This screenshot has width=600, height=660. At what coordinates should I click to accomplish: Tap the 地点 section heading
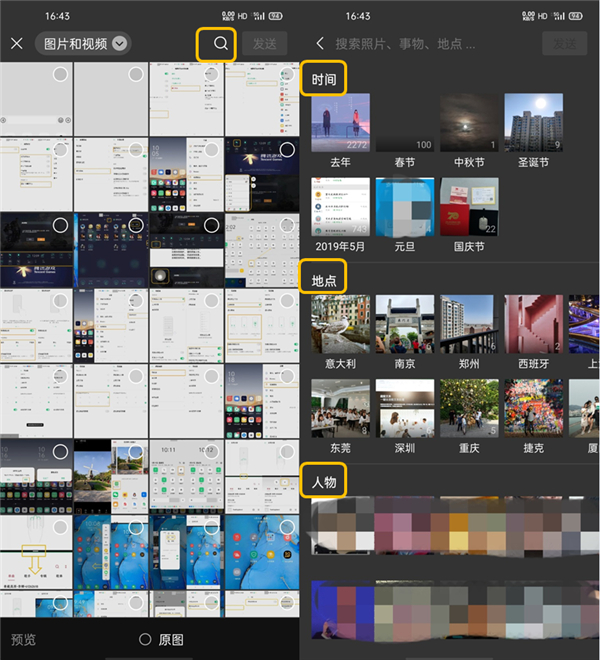324,281
